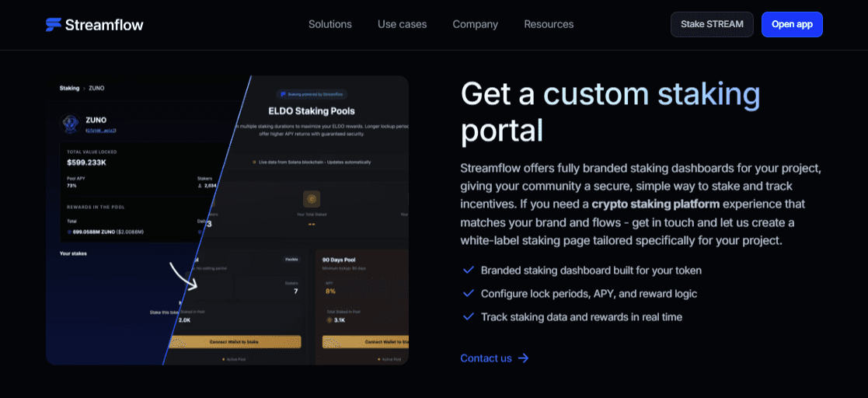This screenshot has width=868, height=398.
Task: Click the 3.1K total staked value
Action: 339,320
